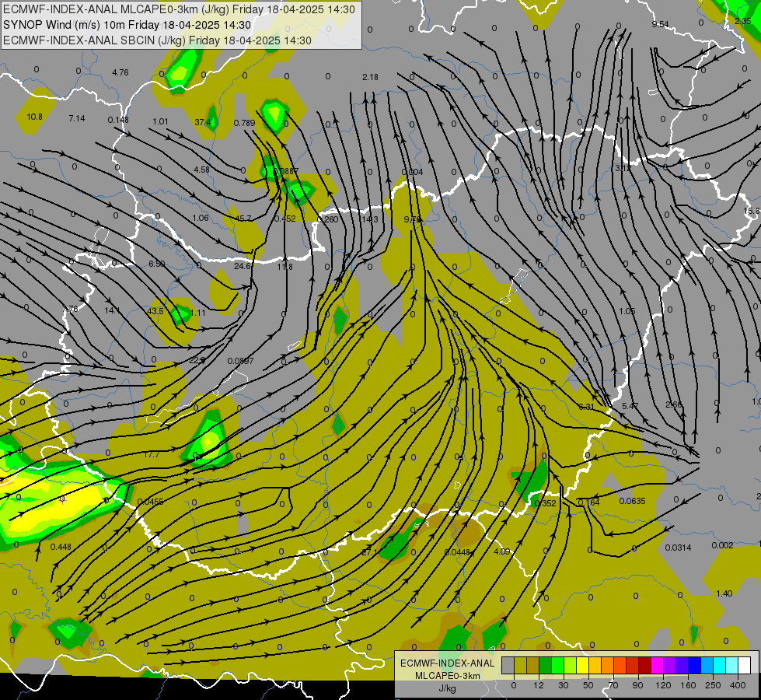Click the map value '1.40'
The image size is (761, 700).
(x=724, y=593)
